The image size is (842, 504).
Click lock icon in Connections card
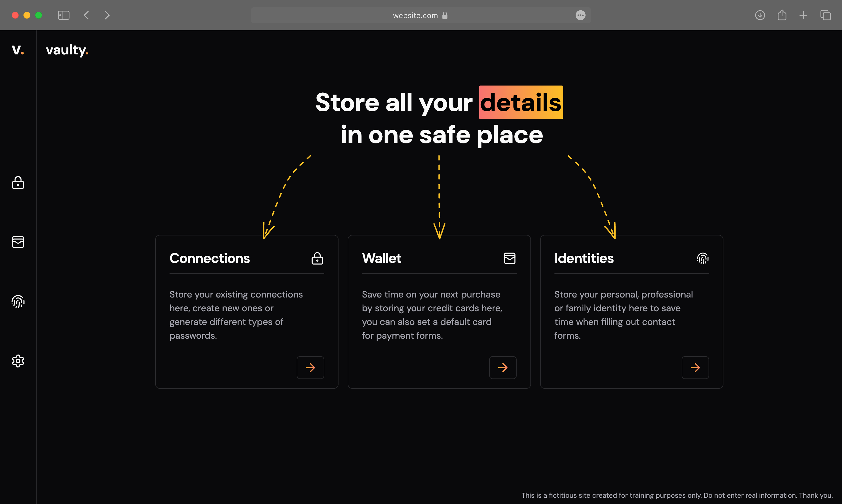coord(317,259)
